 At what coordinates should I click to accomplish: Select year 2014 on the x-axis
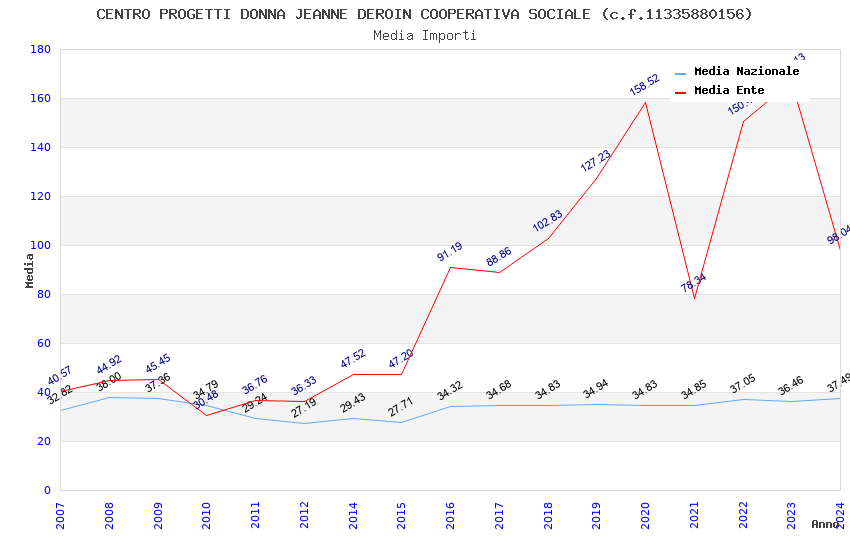tap(353, 515)
